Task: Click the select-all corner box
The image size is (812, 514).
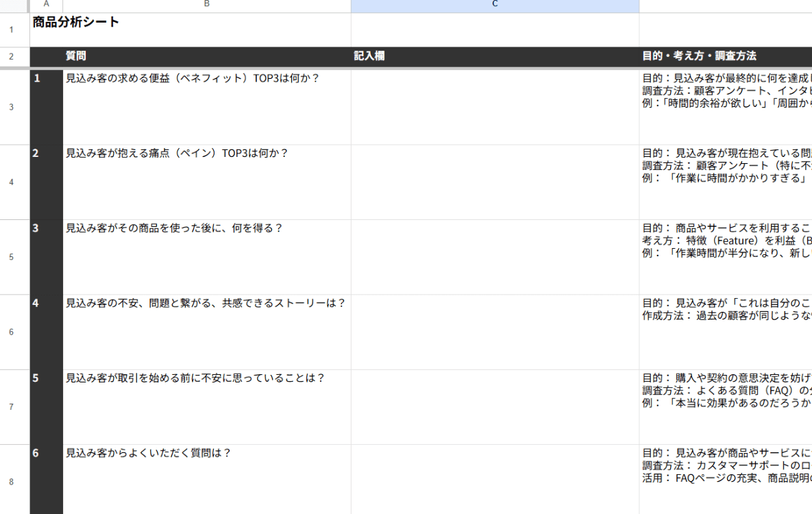Action: [x=14, y=5]
